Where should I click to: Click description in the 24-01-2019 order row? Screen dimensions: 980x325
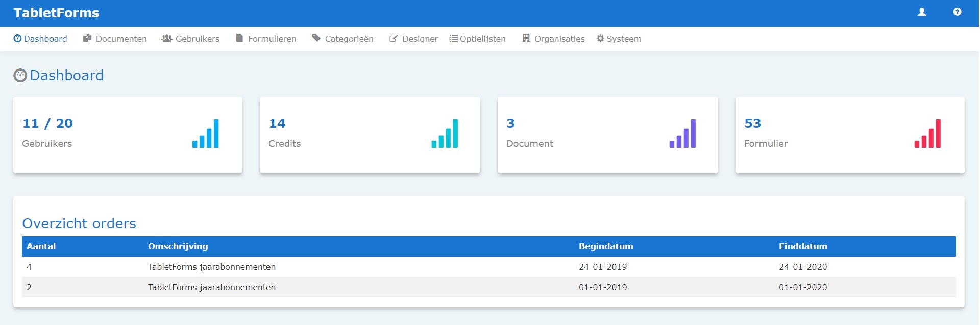tap(212, 267)
